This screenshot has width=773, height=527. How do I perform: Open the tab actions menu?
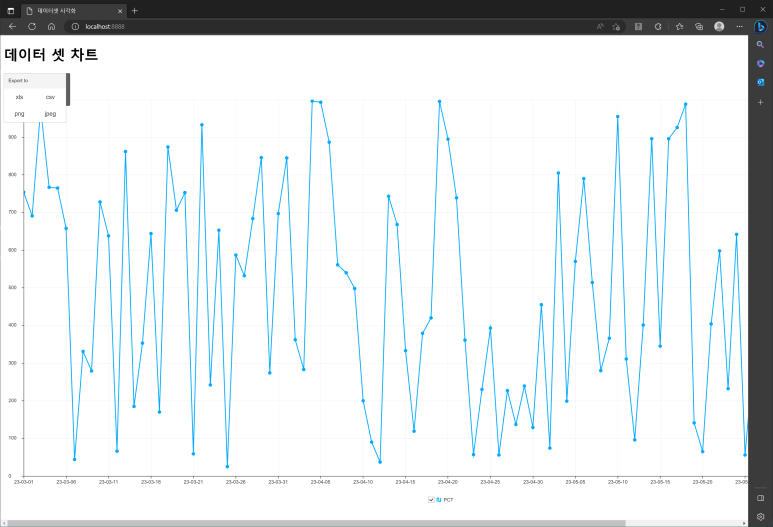(10, 10)
